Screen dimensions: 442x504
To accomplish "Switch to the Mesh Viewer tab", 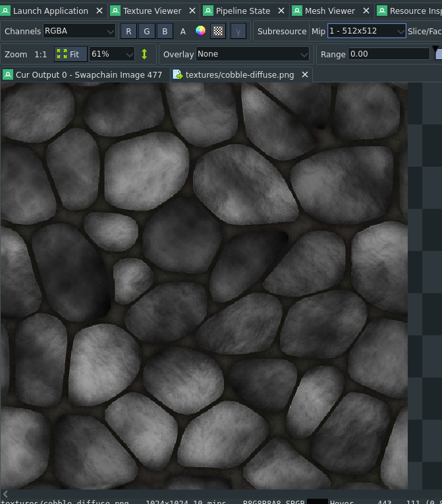I will click(x=330, y=11).
